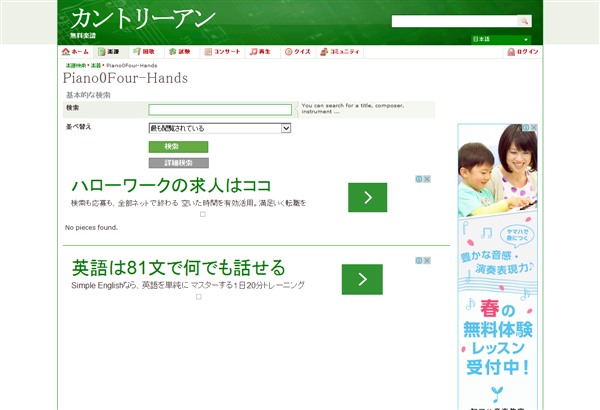Close the 英語 ad with its X
600x410 pixels.
[x=427, y=261]
